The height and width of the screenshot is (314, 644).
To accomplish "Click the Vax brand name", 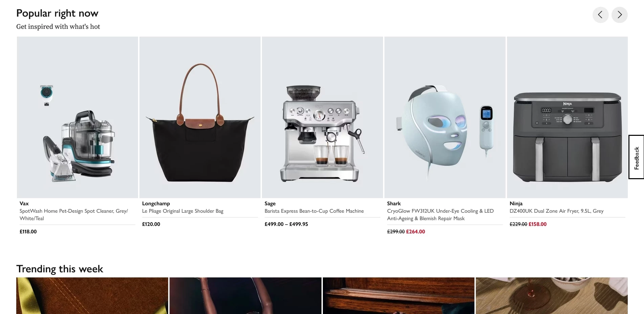I will 24,204.
